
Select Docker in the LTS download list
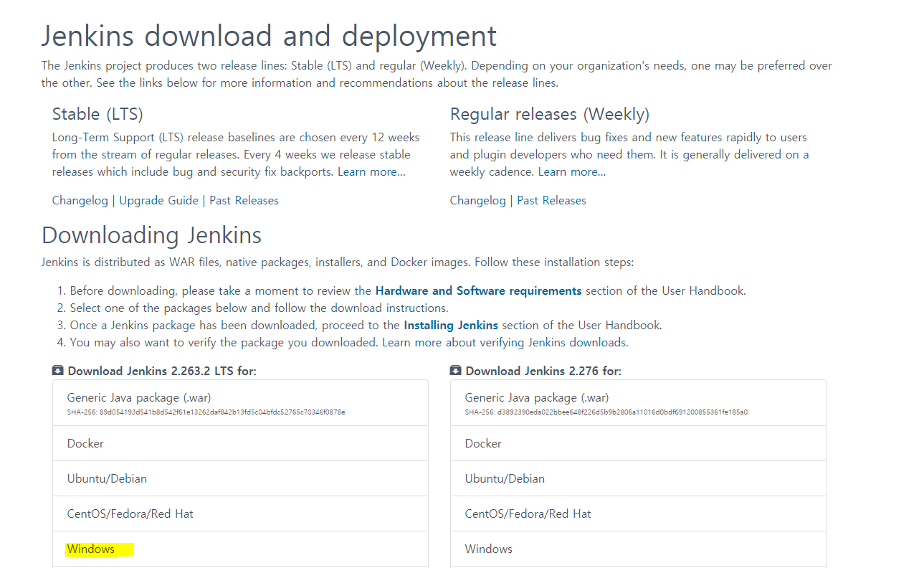click(x=240, y=444)
